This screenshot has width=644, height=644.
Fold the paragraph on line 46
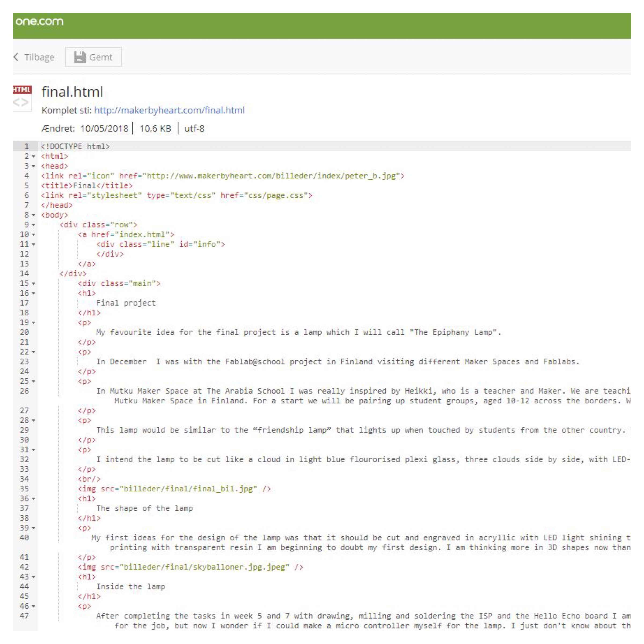pos(33,606)
